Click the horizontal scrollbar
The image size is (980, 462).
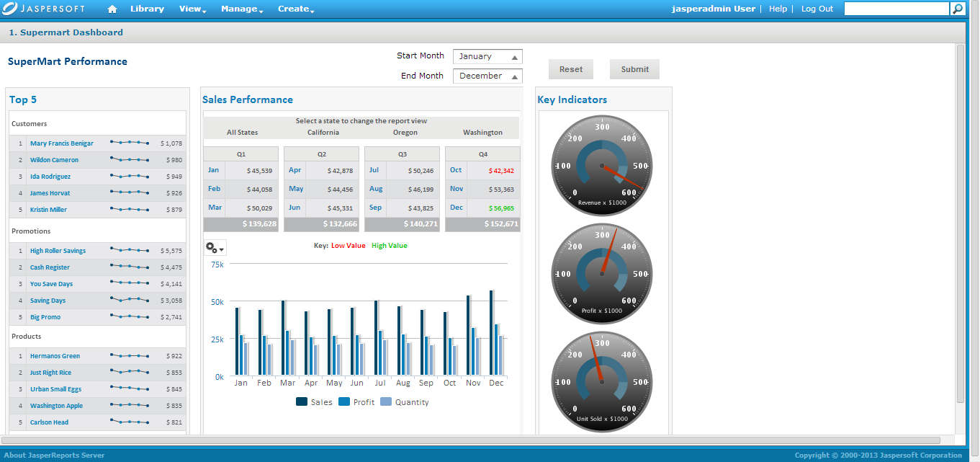click(x=471, y=440)
